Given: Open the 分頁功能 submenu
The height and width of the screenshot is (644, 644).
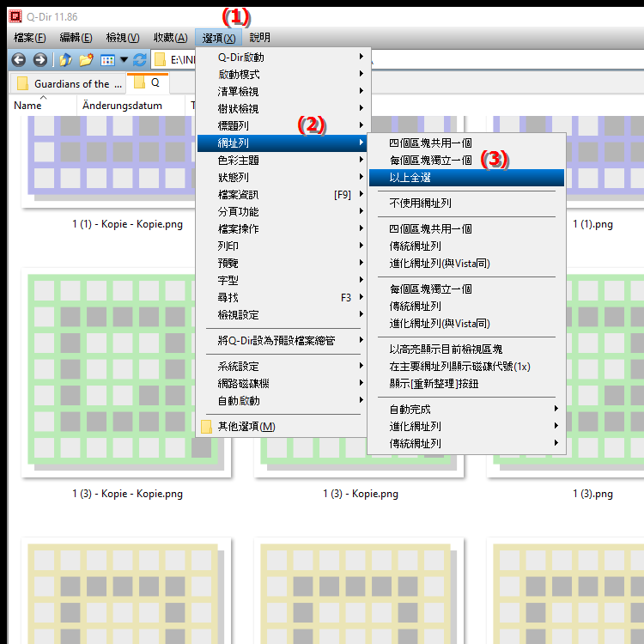Looking at the screenshot, I should pyautogui.click(x=283, y=212).
